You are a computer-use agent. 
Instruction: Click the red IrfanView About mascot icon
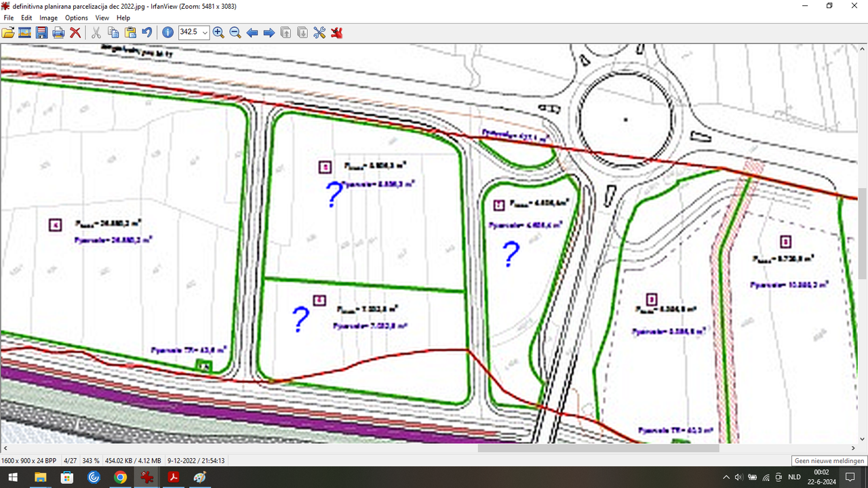(x=336, y=33)
